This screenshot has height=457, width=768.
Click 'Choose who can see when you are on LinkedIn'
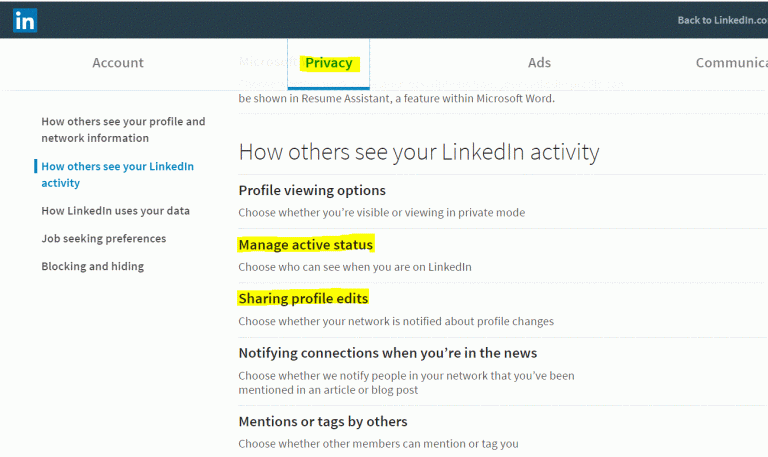point(355,267)
